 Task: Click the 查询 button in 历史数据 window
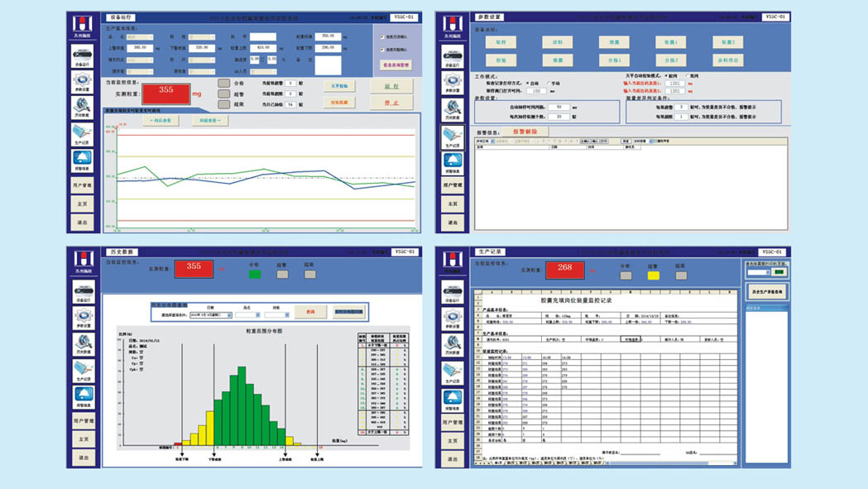pyautogui.click(x=310, y=312)
